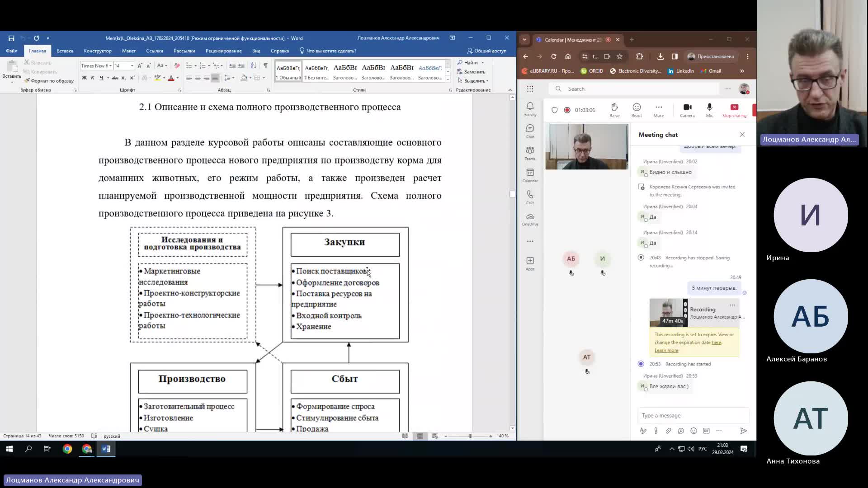Viewport: 868px width, 488px height.
Task: Select center text alignment
Action: 198,78
